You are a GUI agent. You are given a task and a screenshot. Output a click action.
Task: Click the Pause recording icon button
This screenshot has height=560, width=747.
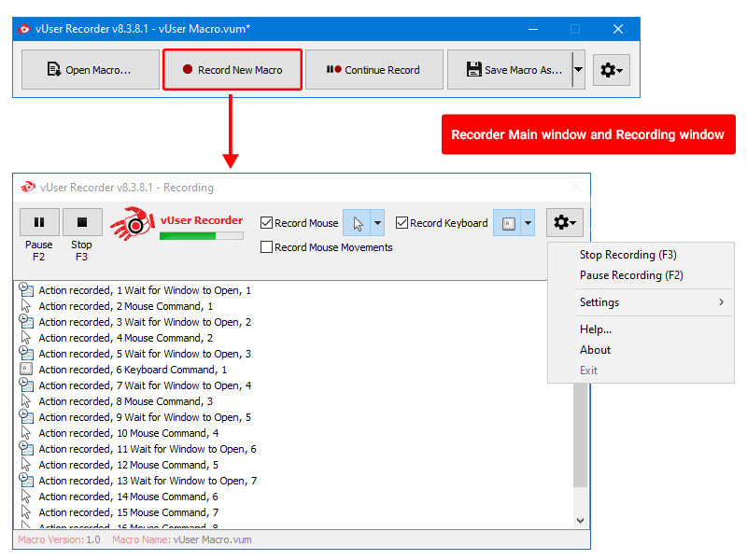pos(39,222)
